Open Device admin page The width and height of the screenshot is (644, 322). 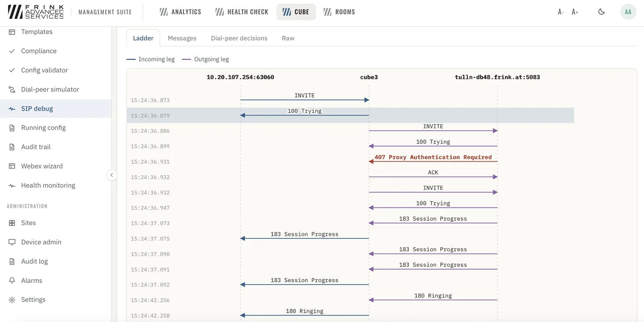[x=56, y=242]
